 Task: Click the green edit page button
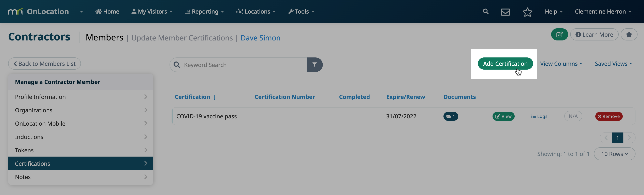(x=559, y=34)
